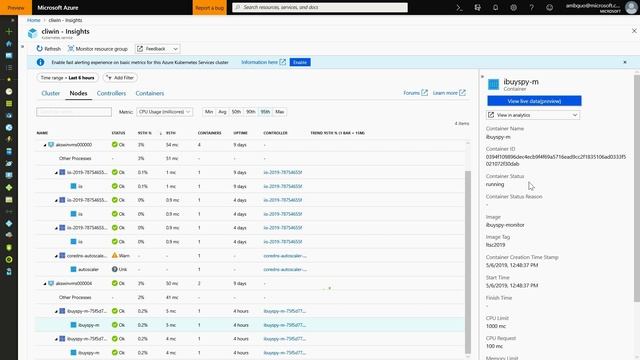Open All services list icon in sidebar
The image size is (640, 360).
point(9,67)
